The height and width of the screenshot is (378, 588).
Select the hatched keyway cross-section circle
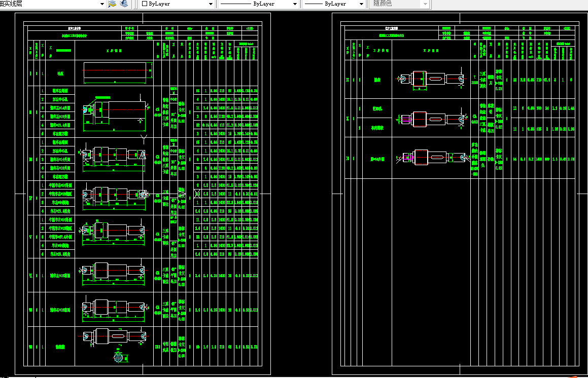(x=119, y=357)
